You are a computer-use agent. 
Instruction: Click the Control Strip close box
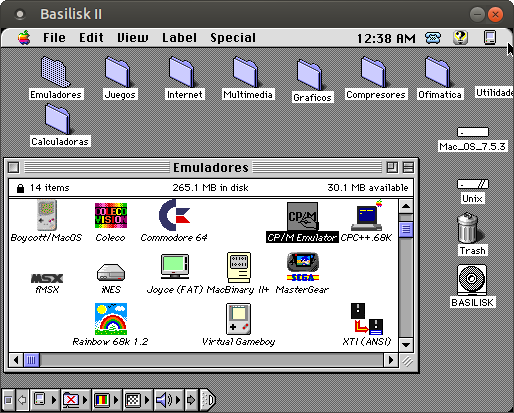(8, 399)
